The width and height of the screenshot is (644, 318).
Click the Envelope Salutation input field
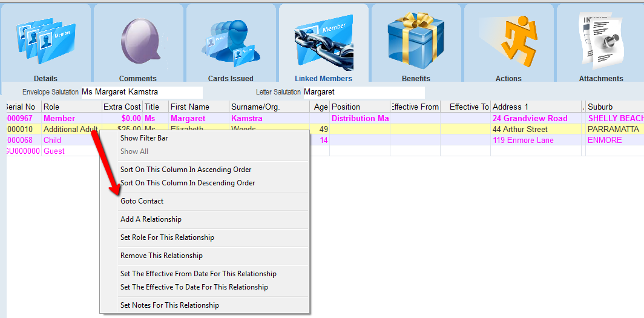click(x=142, y=92)
